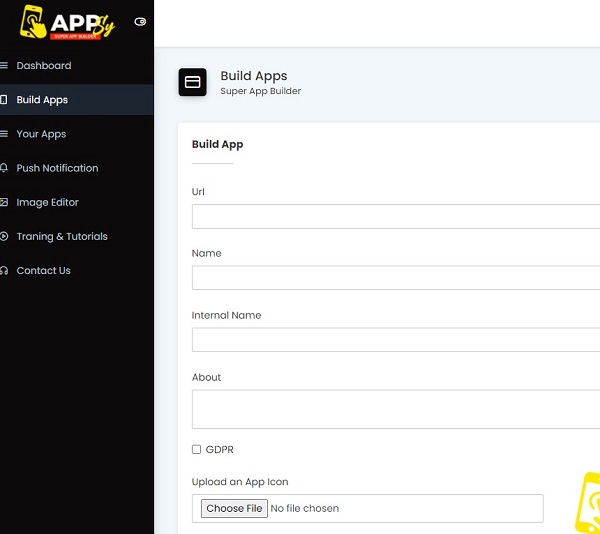The width and height of the screenshot is (600, 534).
Task: Click the Internal Name input box
Action: 395,340
